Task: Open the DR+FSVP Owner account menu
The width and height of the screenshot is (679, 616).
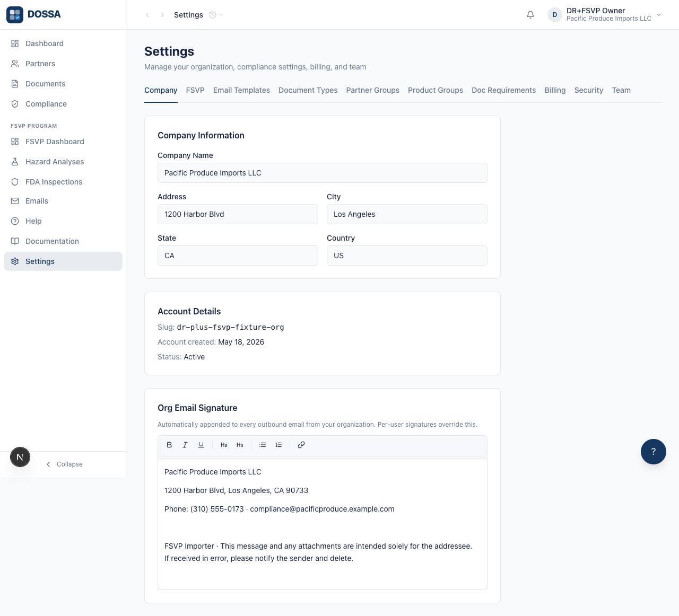Action: 605,15
